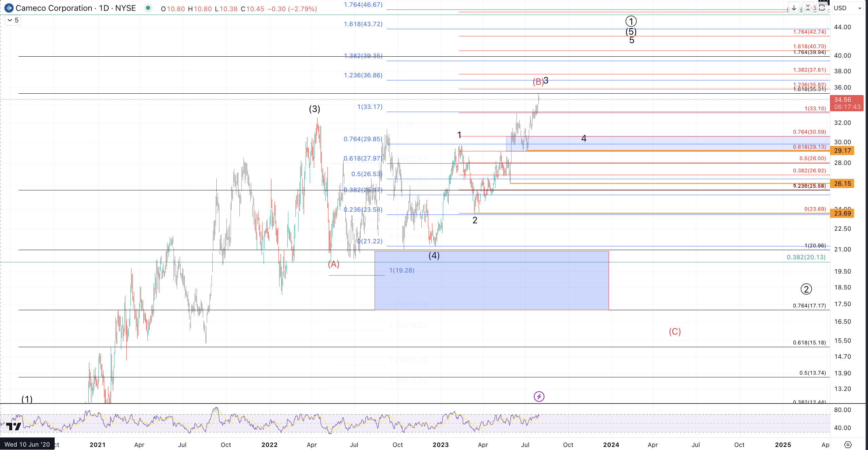This screenshot has height=450, width=868.
Task: Click the 1(33.17) Fibonacci label
Action: click(370, 107)
